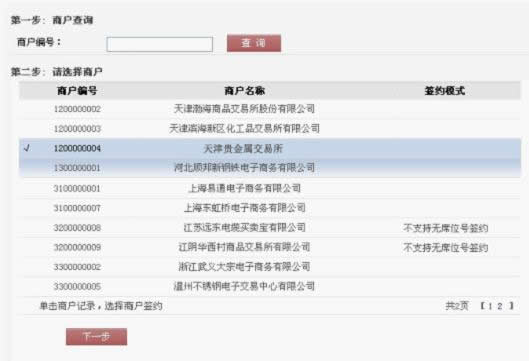Select merchant number 1200000004
The image size is (529, 361).
[77, 148]
